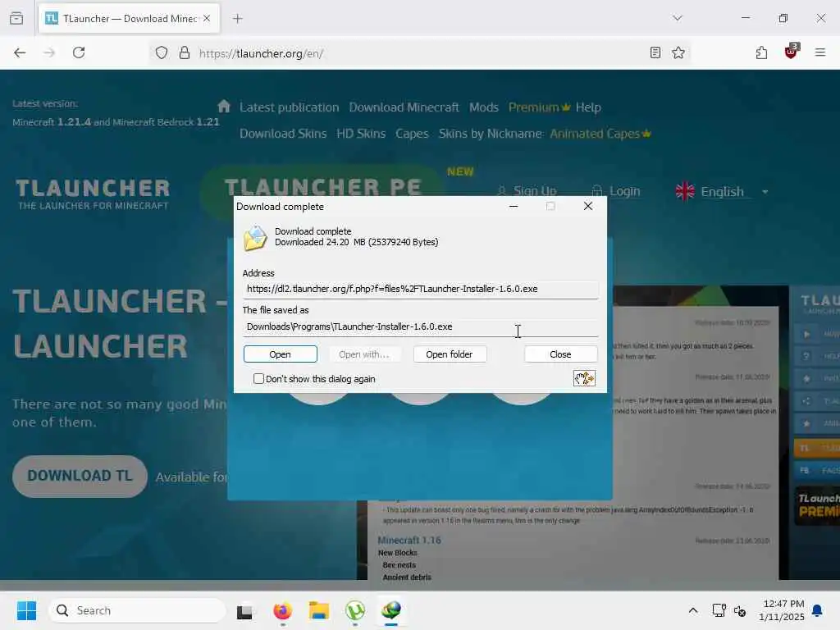Screen dimensions: 840x630
Task: Open Firefox View icon at top left
Action: click(16, 18)
